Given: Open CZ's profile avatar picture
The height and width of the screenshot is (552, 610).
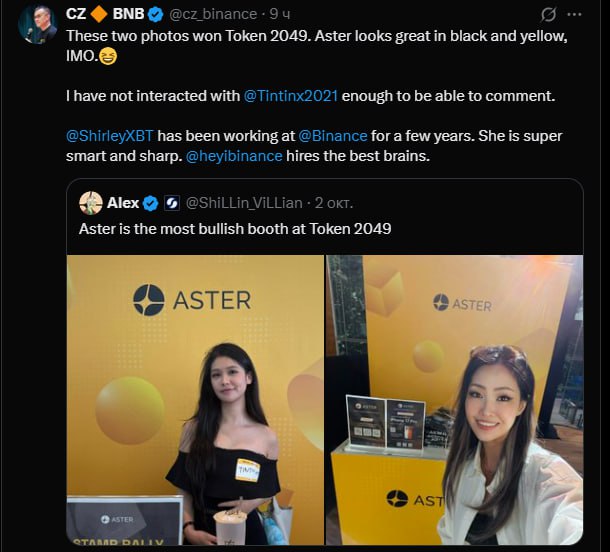Looking at the screenshot, I should (38, 24).
